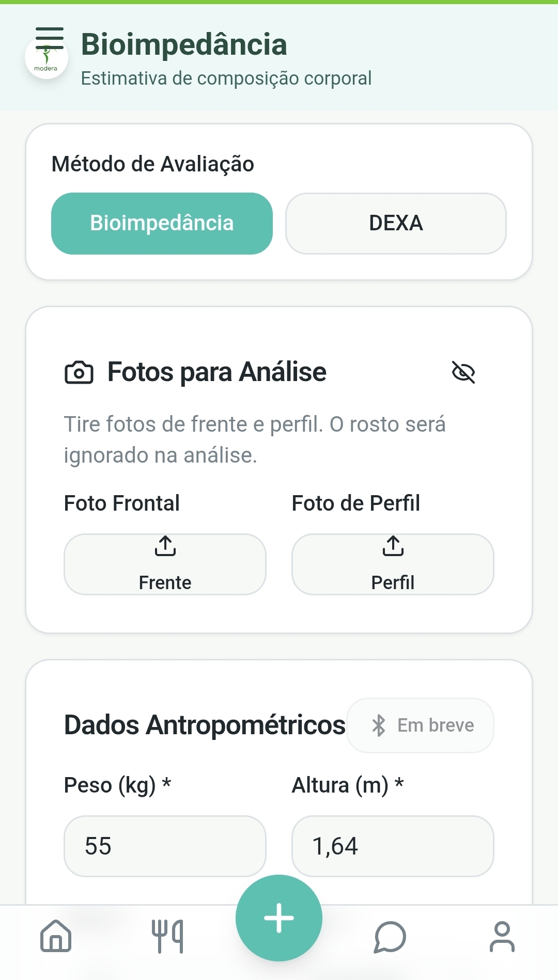Click the Bioimpedância page title

184,44
